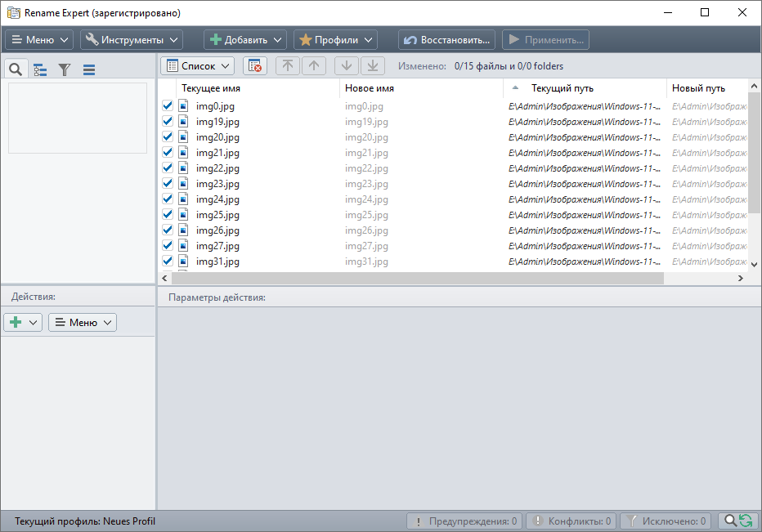Screen dimensions: 762x532
Task: Open the main Меню in the toolbar
Action: (38, 38)
